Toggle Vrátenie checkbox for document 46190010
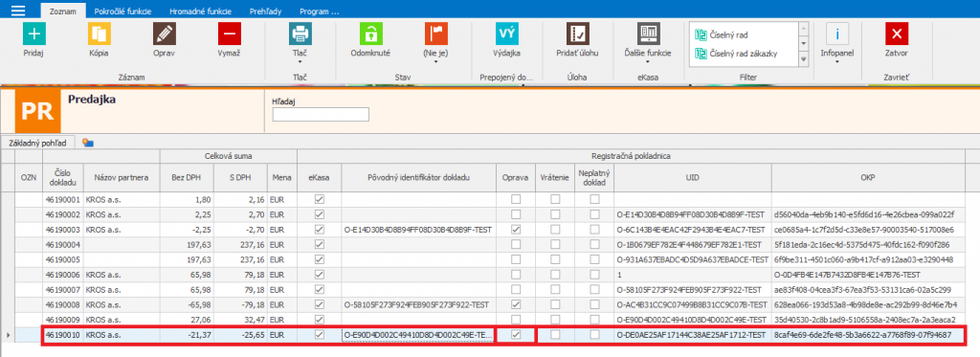This screenshot has width=980, height=357. pos(555,335)
